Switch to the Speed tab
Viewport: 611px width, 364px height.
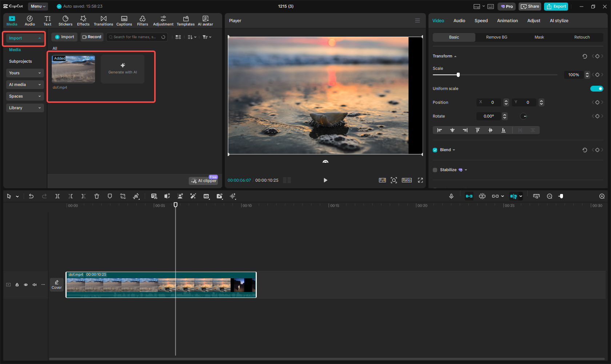[481, 21]
